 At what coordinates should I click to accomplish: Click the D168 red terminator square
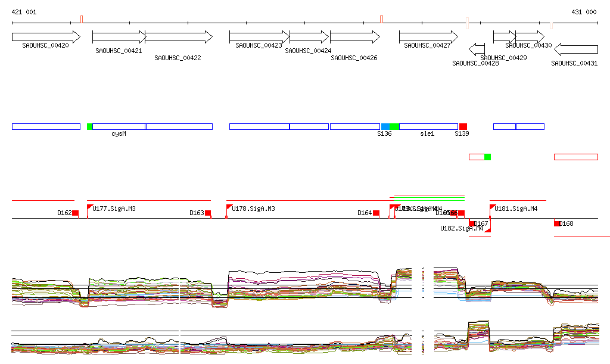click(x=557, y=223)
